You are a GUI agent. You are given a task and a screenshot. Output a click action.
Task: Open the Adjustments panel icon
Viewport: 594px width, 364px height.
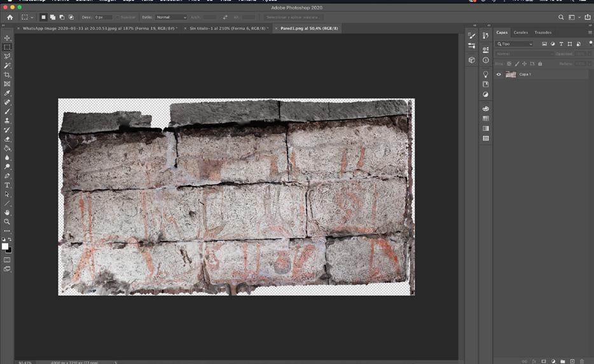coord(486,95)
